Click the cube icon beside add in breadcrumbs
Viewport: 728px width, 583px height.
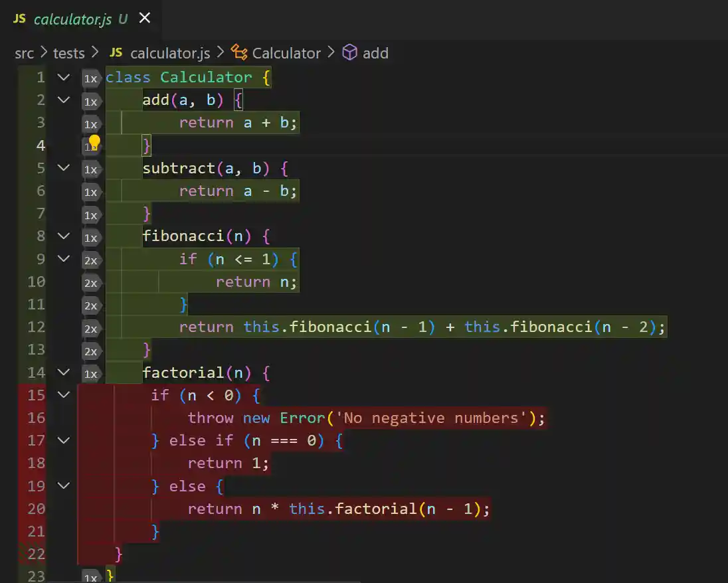tap(350, 53)
